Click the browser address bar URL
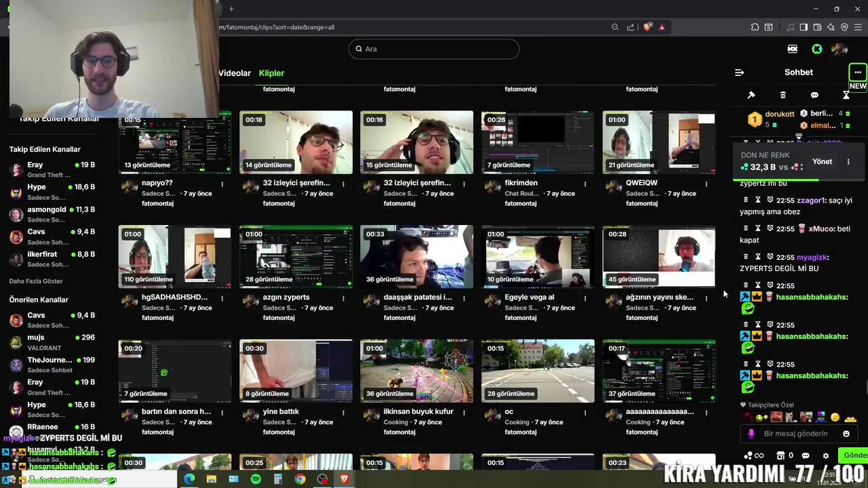Screen dimensions: 868x488 [x=277, y=27]
